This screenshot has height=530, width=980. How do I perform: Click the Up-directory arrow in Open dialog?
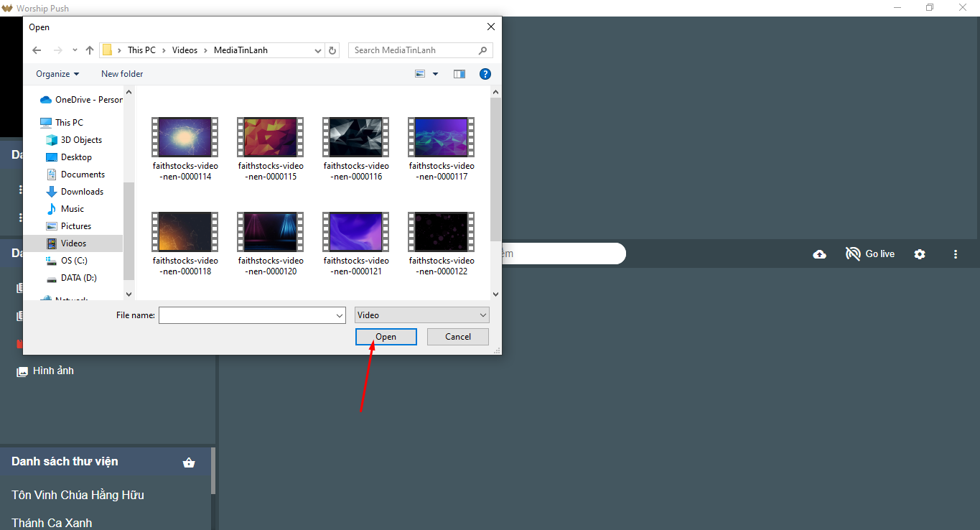click(89, 50)
